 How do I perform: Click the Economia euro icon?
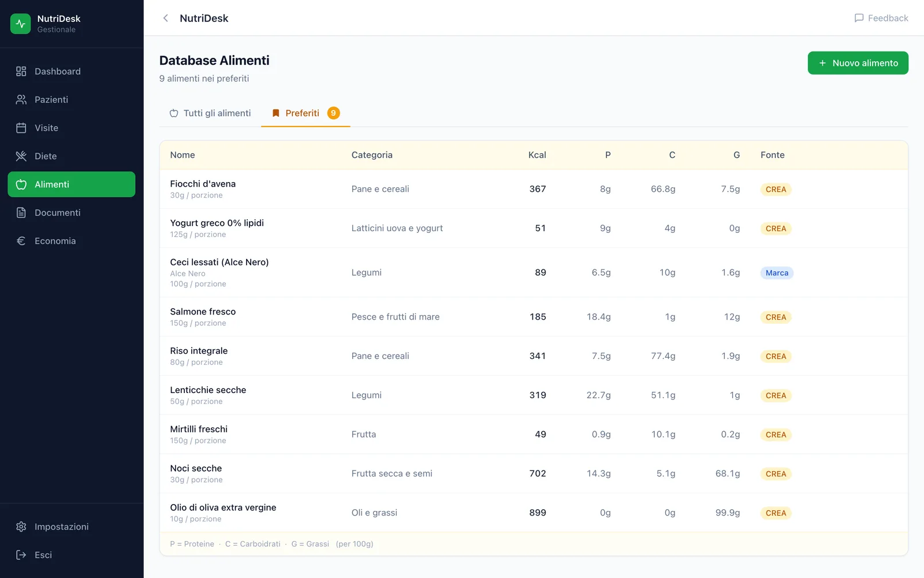click(x=21, y=241)
